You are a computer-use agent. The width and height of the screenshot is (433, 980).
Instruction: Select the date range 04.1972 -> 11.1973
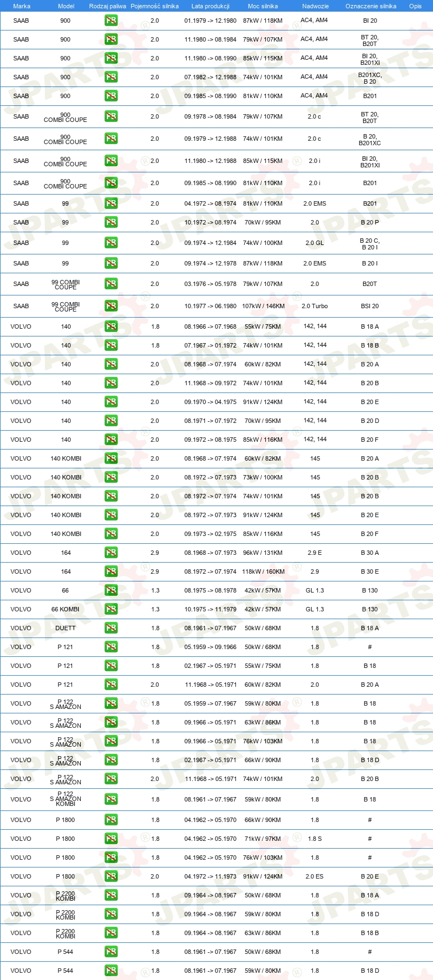210,876
